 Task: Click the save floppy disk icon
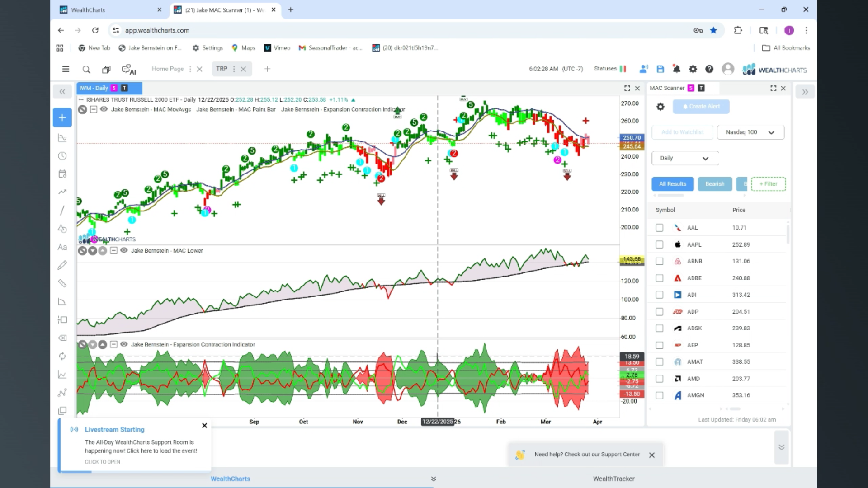(x=660, y=69)
